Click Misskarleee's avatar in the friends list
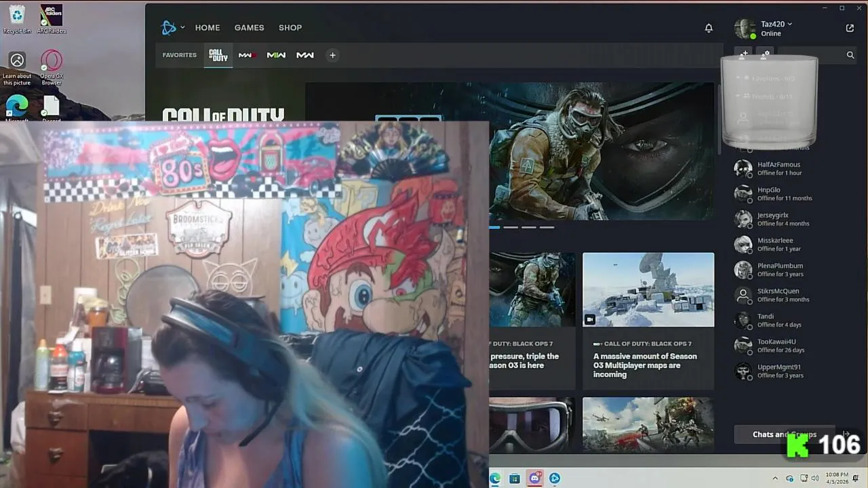 743,244
